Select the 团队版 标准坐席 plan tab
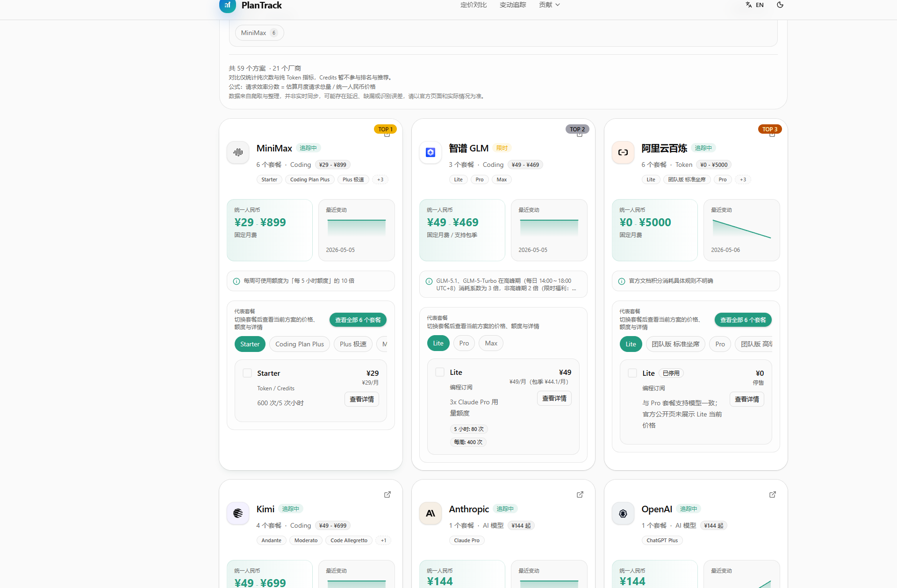897x588 pixels. [x=676, y=344]
